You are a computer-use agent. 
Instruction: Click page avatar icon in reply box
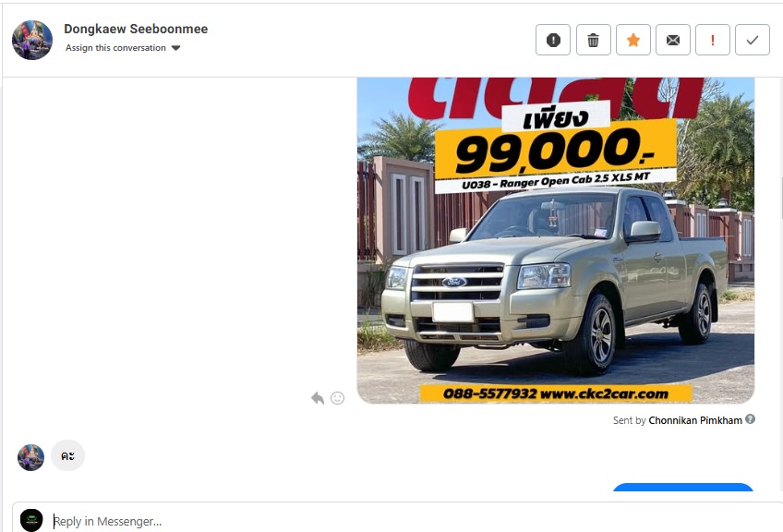tap(31, 520)
